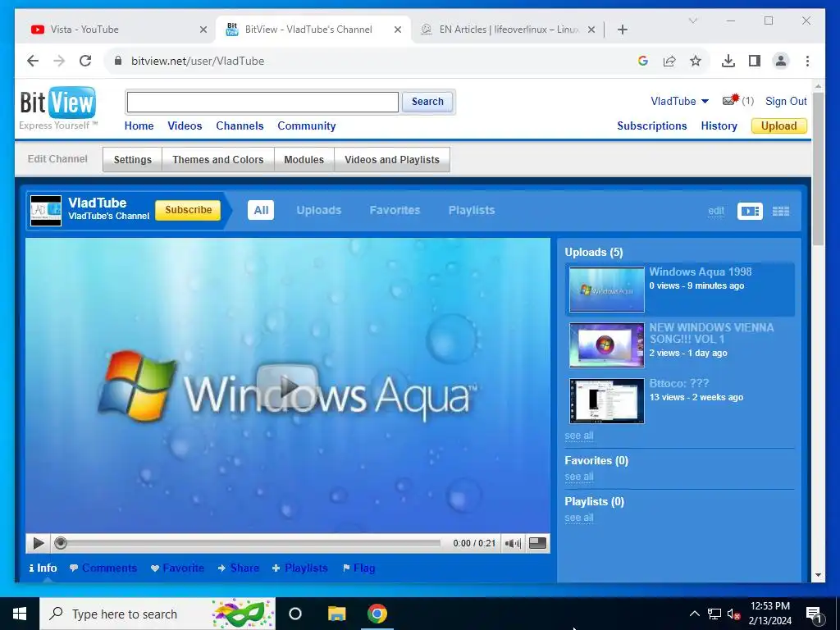
Task: Click the share page icon in address bar
Action: coord(669,61)
